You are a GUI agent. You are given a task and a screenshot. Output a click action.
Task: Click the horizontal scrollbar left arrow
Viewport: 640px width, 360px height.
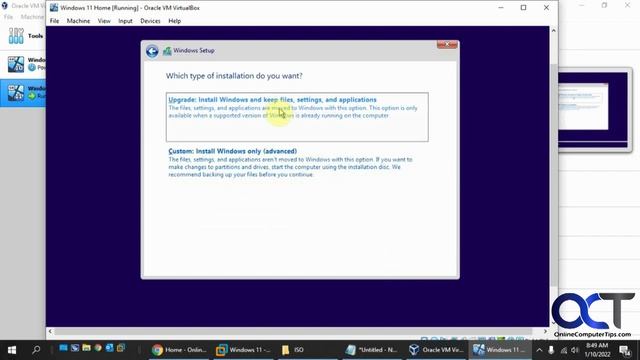tap(50, 331)
